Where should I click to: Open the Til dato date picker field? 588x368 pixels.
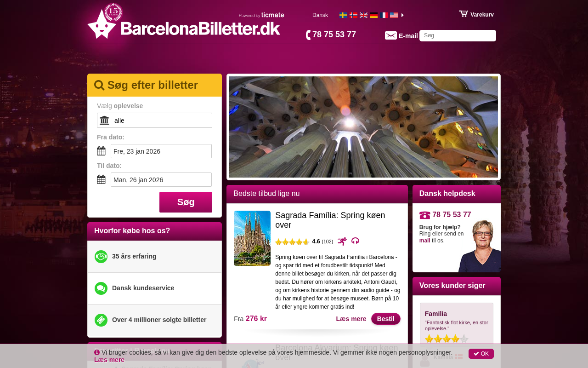[161, 179]
